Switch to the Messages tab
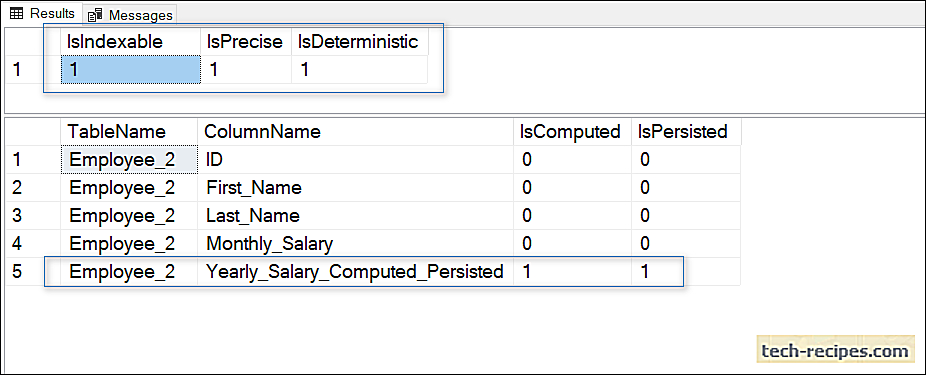 click(x=130, y=15)
